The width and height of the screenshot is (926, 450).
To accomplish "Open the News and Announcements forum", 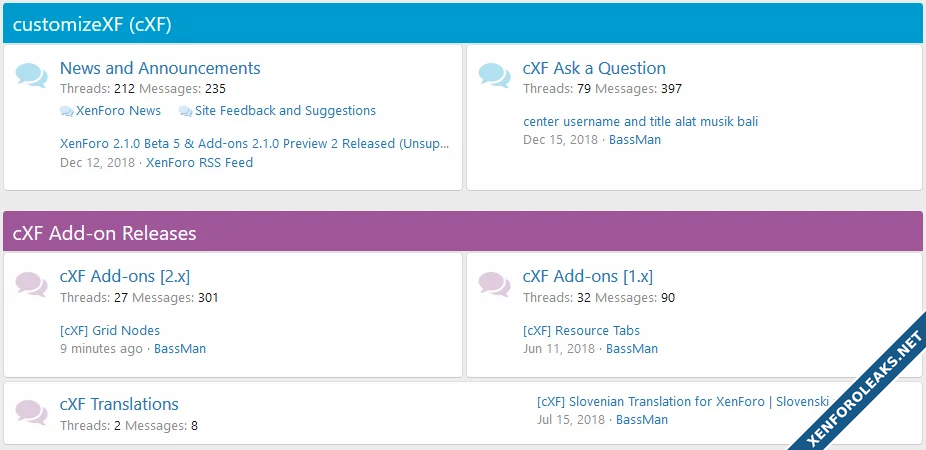I will click(x=160, y=68).
